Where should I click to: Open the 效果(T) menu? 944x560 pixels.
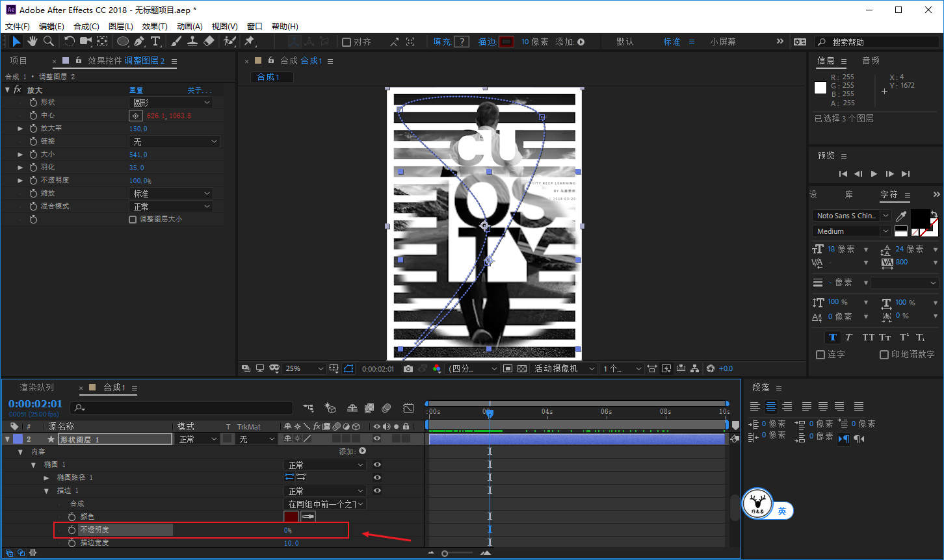click(155, 27)
